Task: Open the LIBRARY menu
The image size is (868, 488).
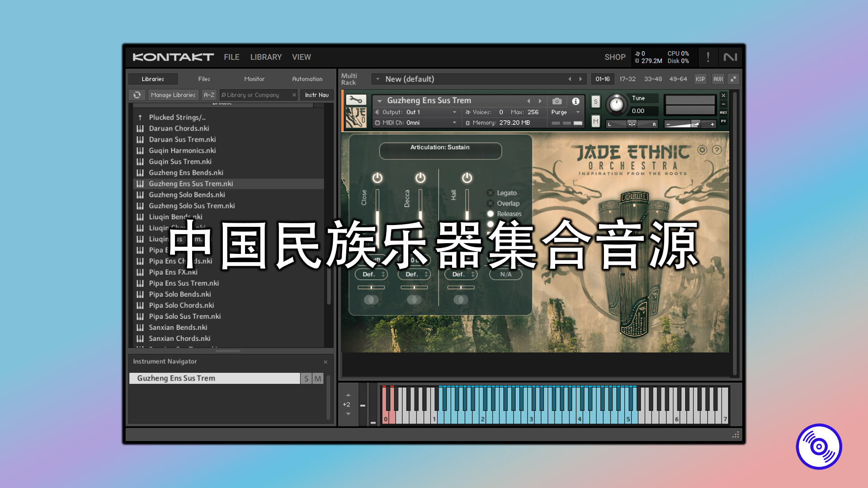Action: click(x=266, y=57)
